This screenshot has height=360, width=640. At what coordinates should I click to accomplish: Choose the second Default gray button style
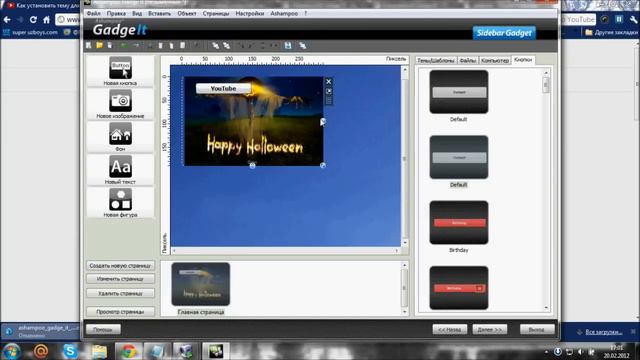[459, 157]
